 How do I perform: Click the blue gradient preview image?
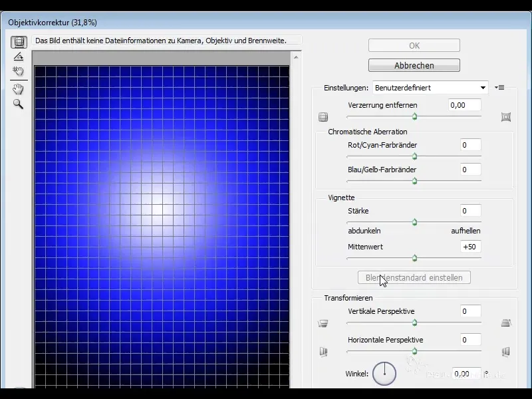pos(162,227)
